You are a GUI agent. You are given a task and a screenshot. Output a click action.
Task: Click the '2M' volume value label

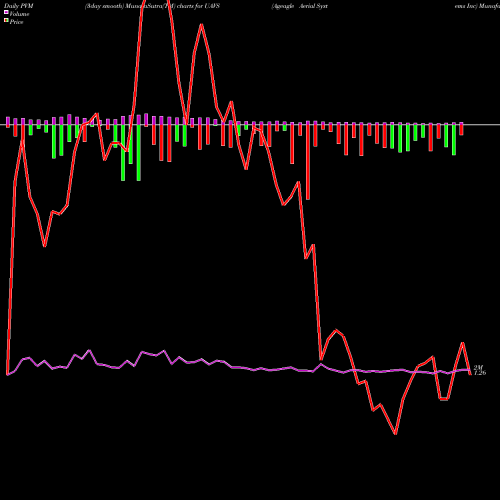(478, 367)
